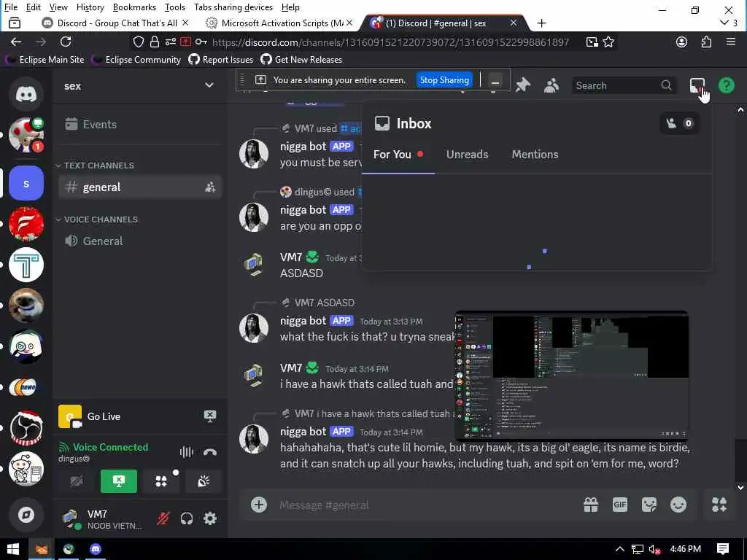Open Get New Releases bookmark
This screenshot has width=747, height=560.
[x=301, y=60]
